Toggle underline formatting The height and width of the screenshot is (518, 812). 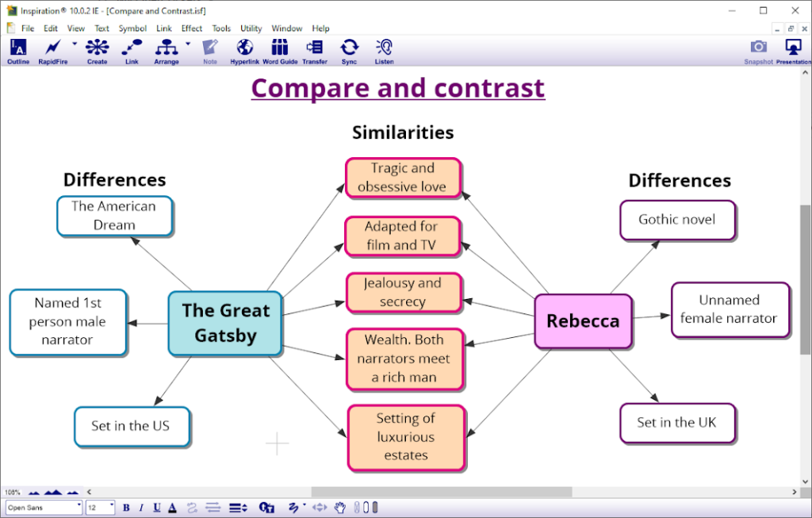(157, 508)
